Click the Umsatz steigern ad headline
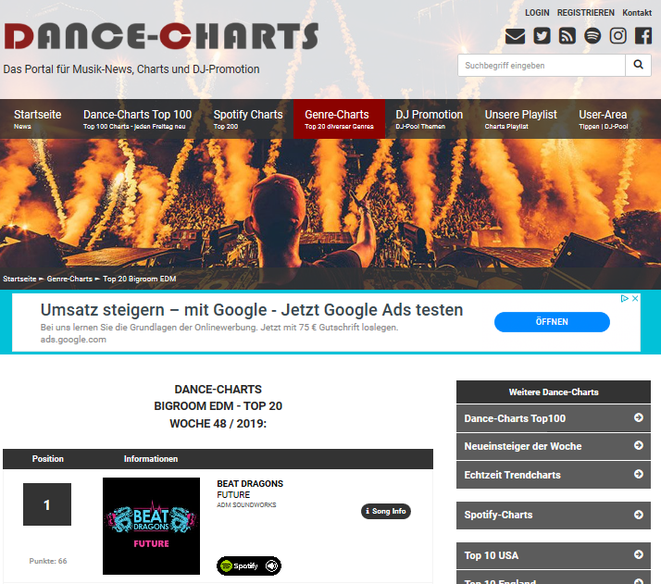Viewport: 661px width, 584px height. tap(252, 310)
